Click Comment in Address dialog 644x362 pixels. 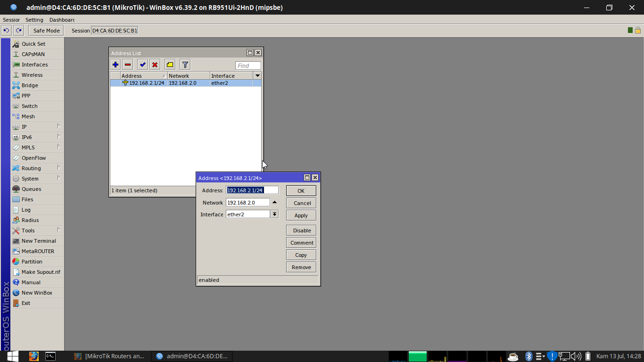click(x=301, y=243)
